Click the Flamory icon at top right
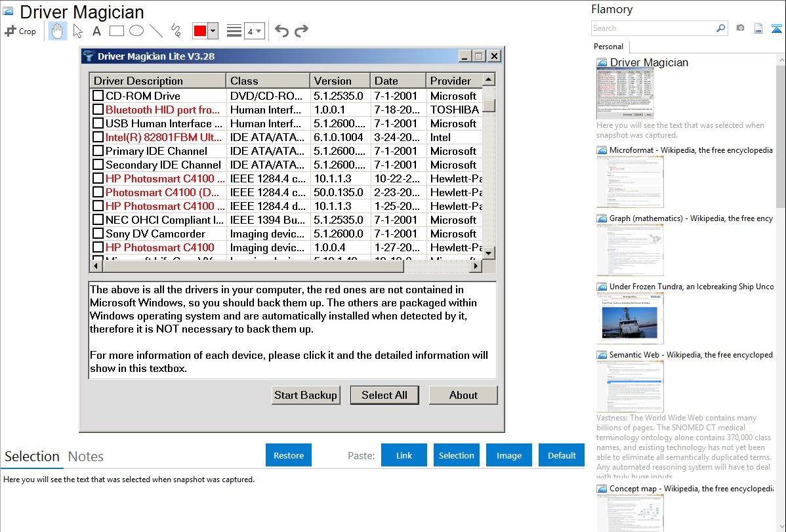Screen dimensions: 786x532 [776, 28]
